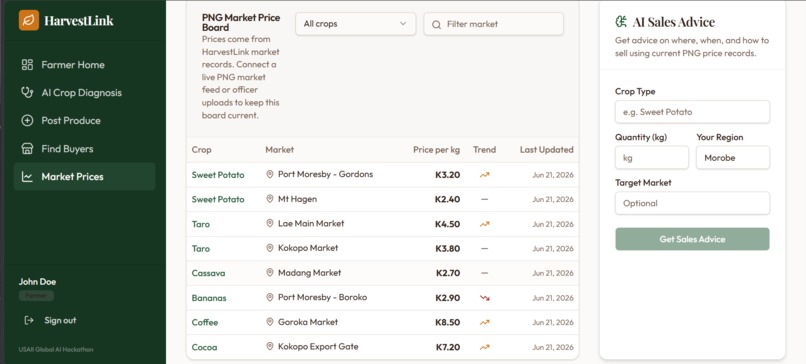Click the Bananas crop name
806x364 pixels.
pos(209,298)
